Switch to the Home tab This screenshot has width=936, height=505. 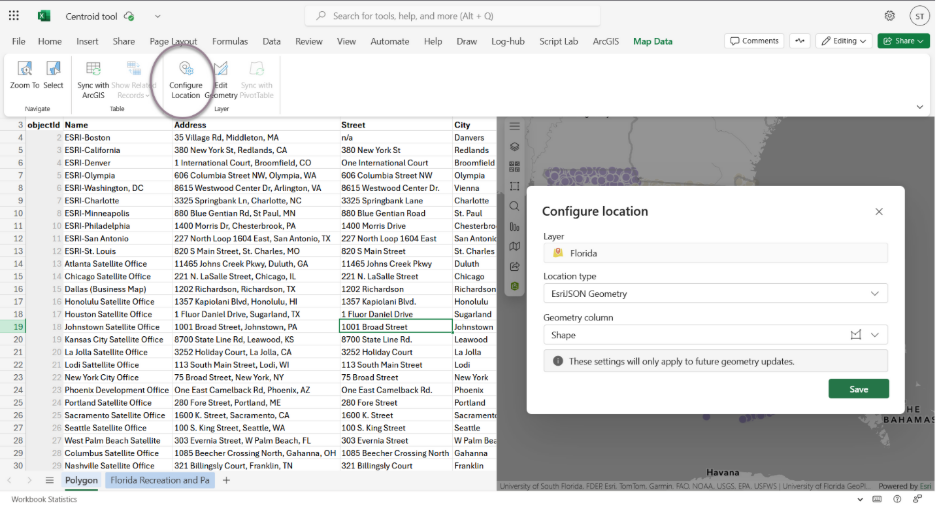click(x=50, y=41)
